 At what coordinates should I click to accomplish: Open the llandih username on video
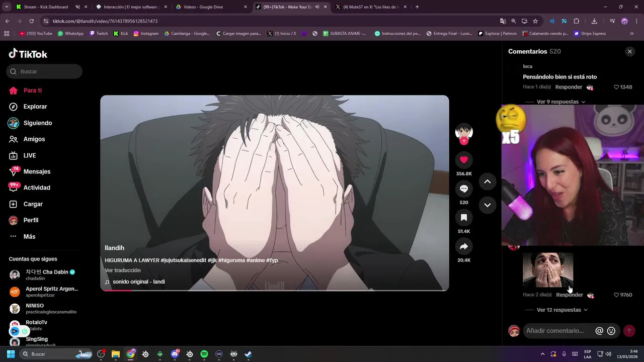tap(114, 248)
